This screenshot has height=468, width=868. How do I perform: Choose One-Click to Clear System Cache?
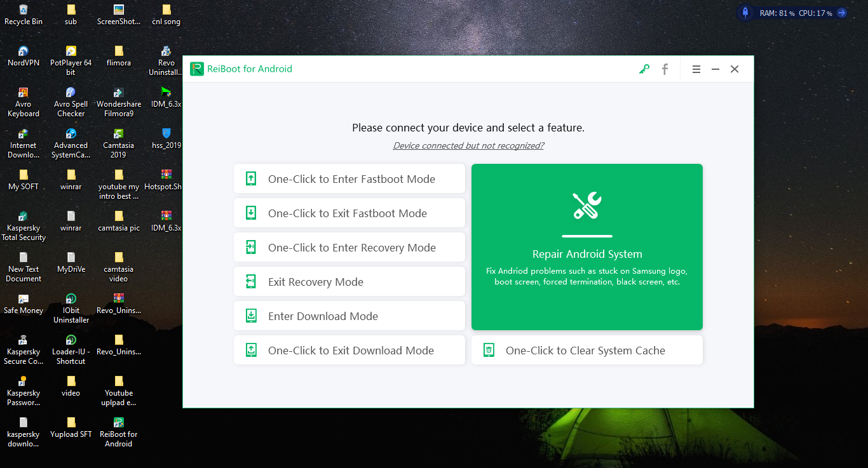pos(587,350)
